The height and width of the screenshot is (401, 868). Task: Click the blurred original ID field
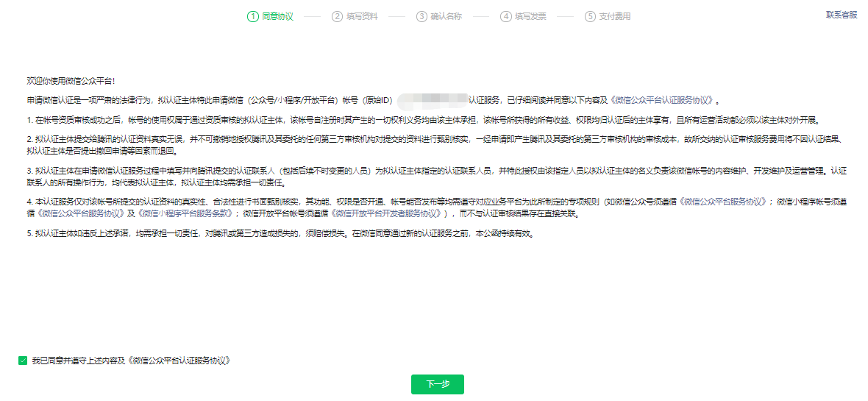pos(433,99)
